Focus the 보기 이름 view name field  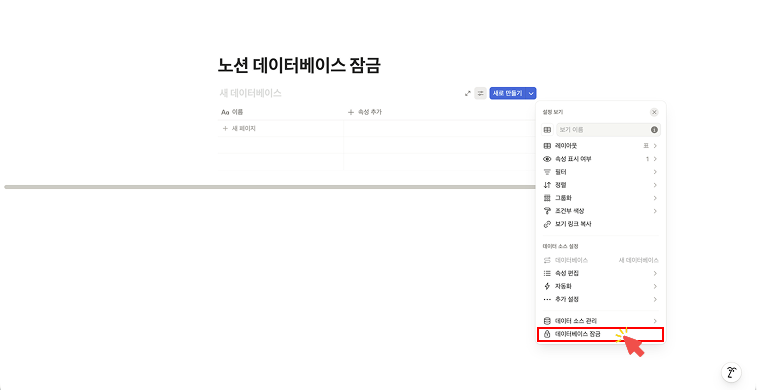[x=608, y=130]
